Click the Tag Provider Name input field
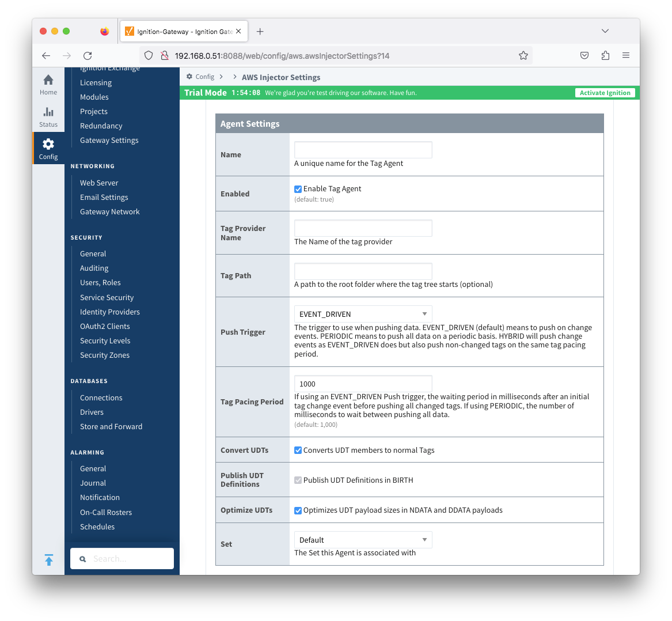The height and width of the screenshot is (621, 672). 363,228
